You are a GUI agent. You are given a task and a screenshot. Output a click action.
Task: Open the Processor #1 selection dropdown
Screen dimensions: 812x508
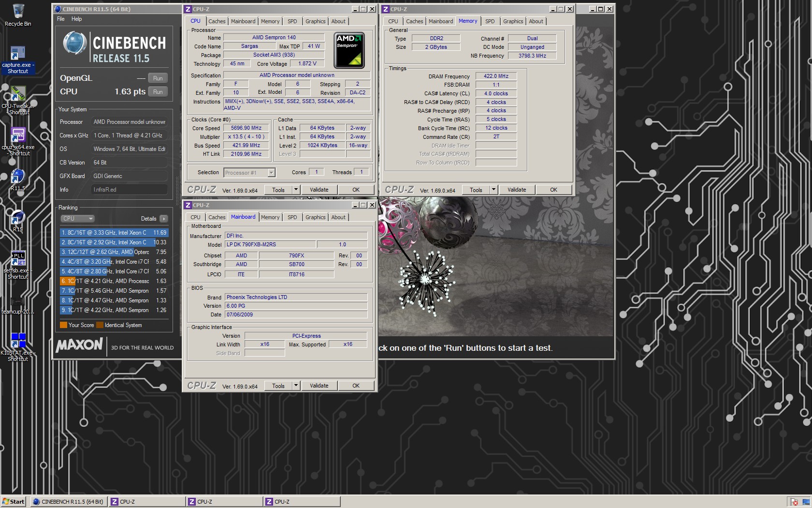249,173
